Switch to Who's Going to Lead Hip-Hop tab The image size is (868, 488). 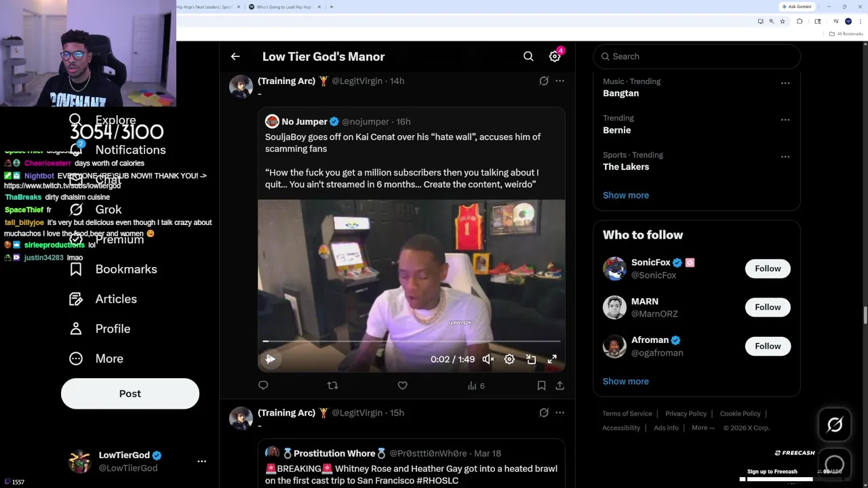tap(283, 7)
